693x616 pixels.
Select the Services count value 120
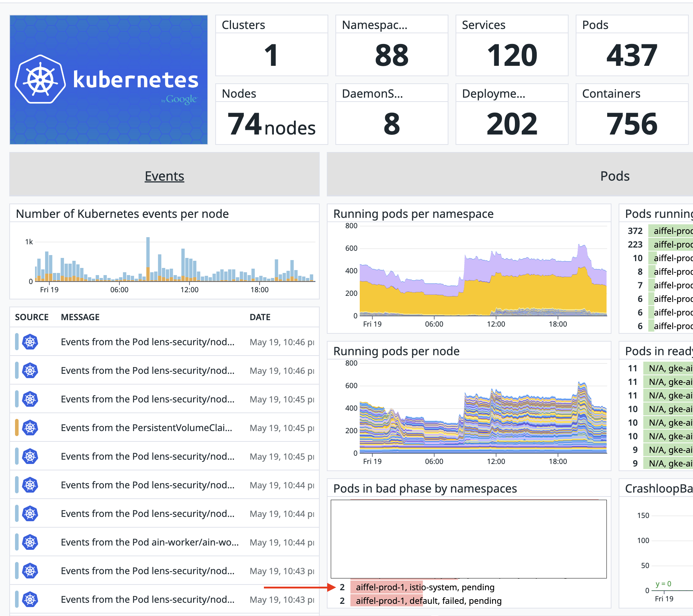tap(512, 55)
